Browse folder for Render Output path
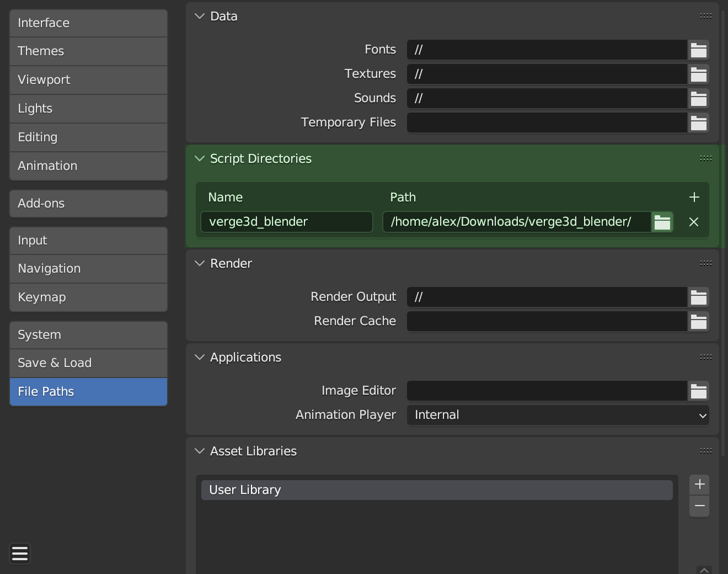This screenshot has width=728, height=574. click(698, 297)
